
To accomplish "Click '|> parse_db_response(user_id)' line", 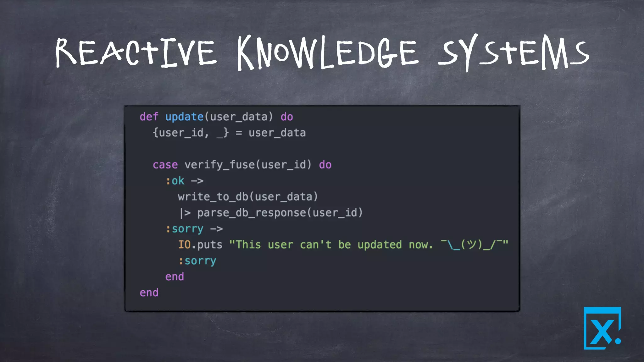I will pos(271,213).
